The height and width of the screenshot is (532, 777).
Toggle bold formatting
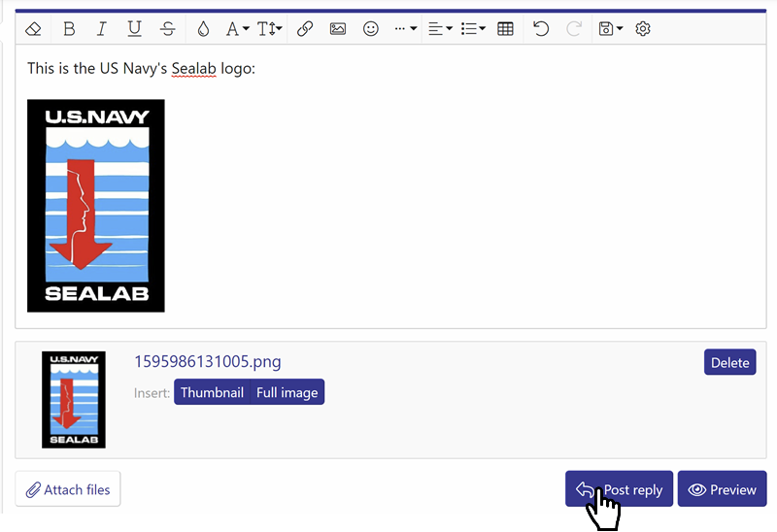pos(69,29)
